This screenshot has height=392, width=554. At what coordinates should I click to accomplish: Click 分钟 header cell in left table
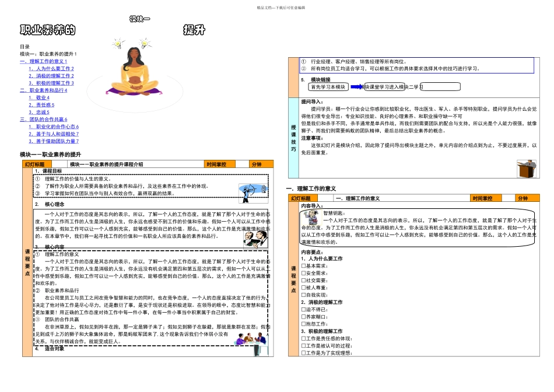pos(261,164)
